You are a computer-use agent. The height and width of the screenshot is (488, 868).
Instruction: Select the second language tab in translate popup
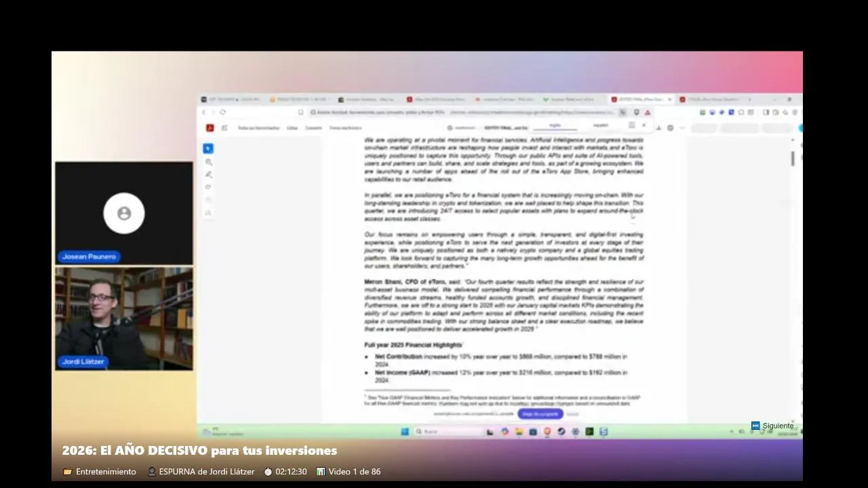coord(601,125)
